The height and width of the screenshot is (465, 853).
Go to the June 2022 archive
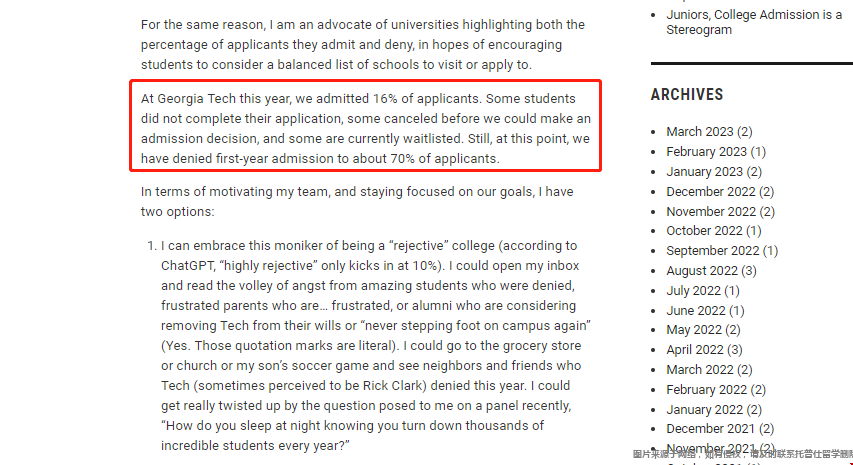tap(693, 311)
